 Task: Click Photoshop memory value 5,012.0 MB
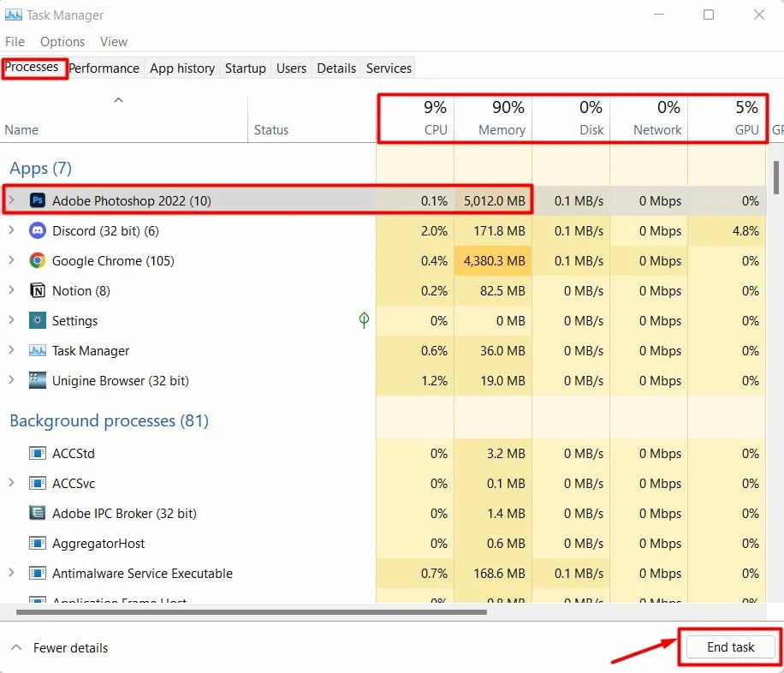[x=495, y=200]
